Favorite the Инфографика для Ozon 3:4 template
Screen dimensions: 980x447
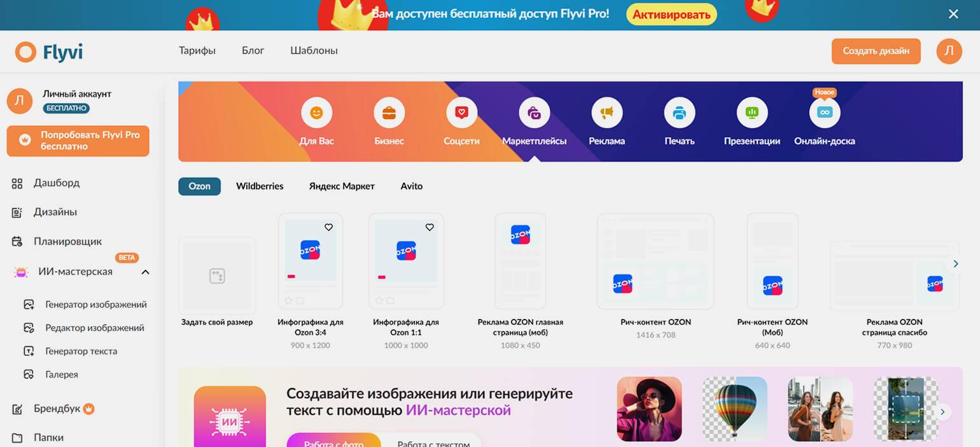(328, 227)
